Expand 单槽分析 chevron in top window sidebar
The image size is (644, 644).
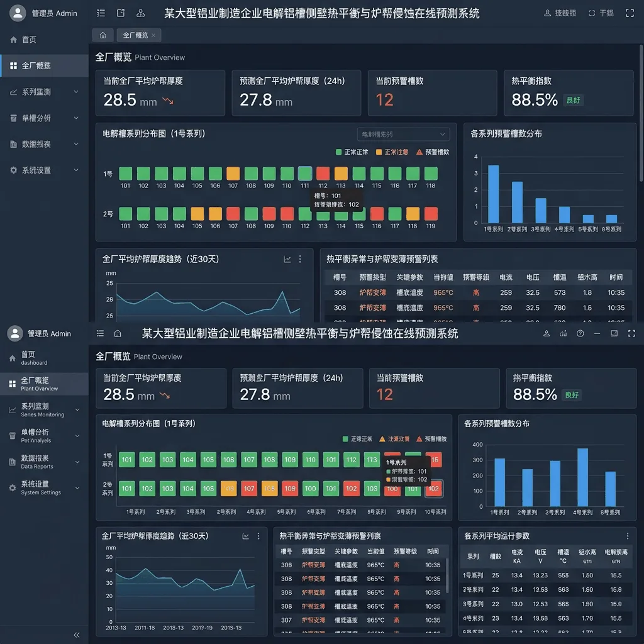click(76, 118)
